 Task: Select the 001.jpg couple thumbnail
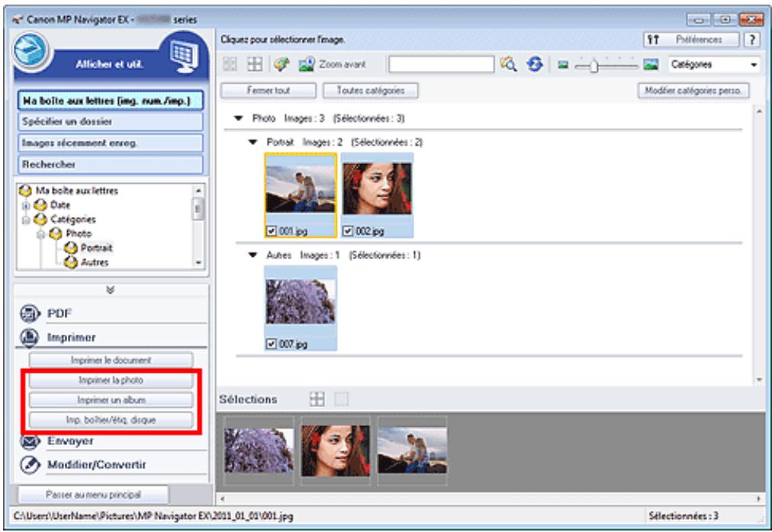pyautogui.click(x=301, y=189)
